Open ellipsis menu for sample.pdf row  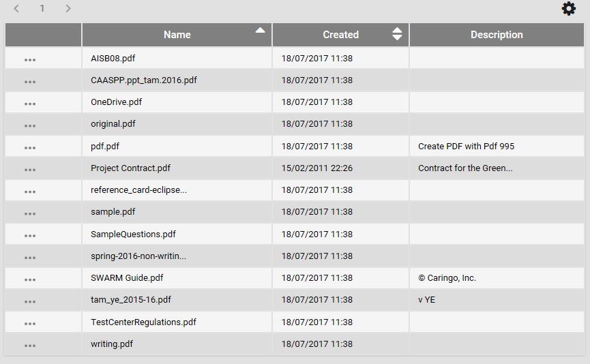(30, 213)
